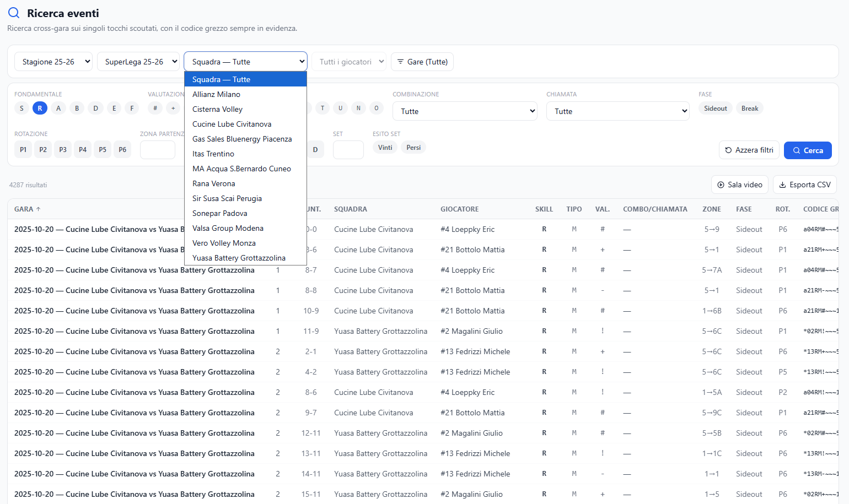
Task: Click the Set number input field
Action: tap(348, 150)
